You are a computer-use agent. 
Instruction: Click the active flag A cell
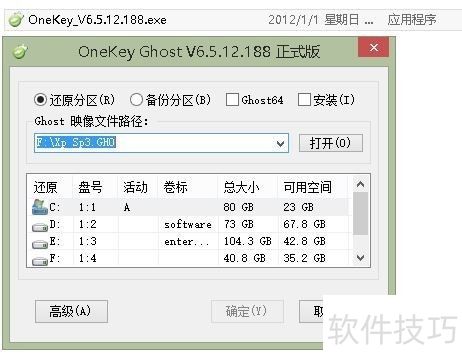(127, 208)
